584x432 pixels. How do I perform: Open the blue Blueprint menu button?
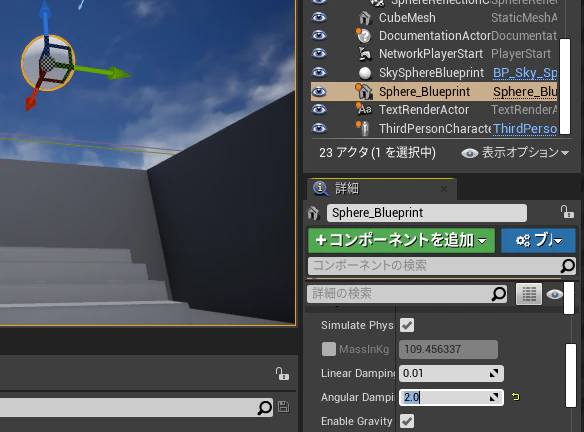(x=539, y=241)
